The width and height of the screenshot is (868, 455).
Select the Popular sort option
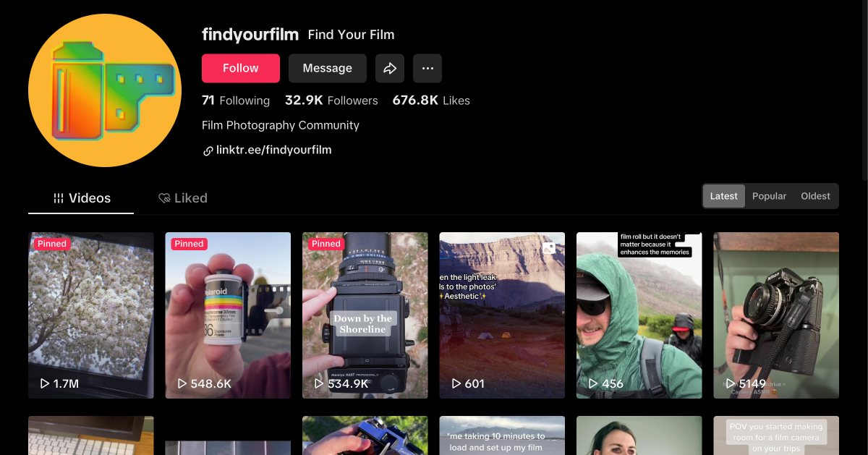(769, 195)
